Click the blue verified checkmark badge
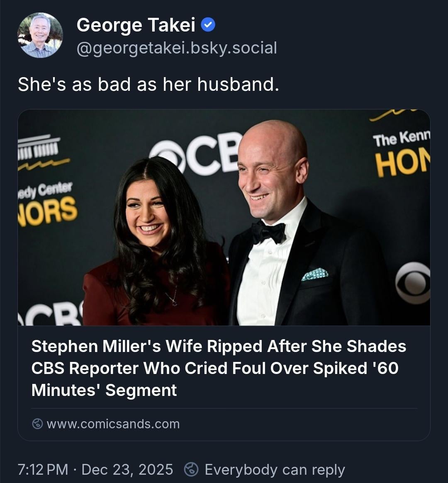Image resolution: width=448 pixels, height=483 pixels. 208,26
